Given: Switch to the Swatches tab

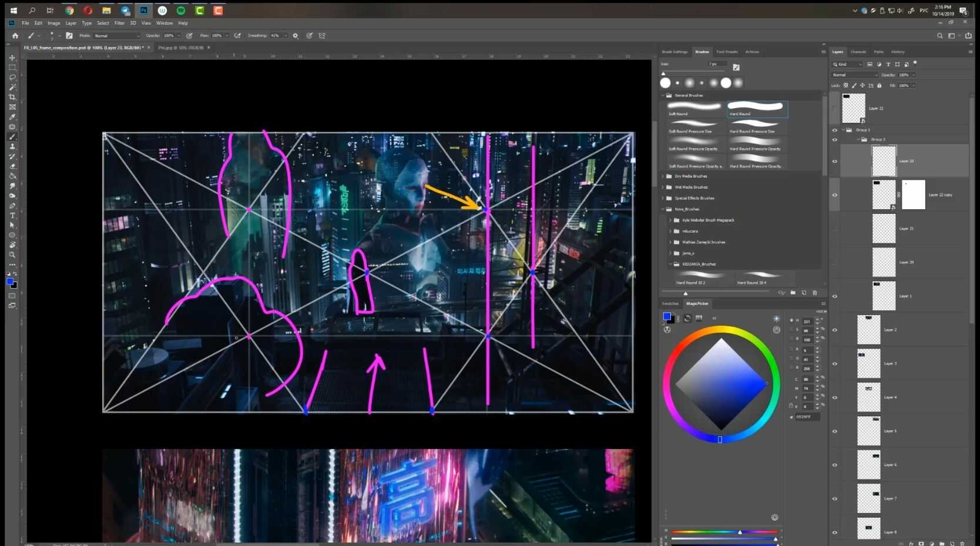Looking at the screenshot, I should [670, 304].
